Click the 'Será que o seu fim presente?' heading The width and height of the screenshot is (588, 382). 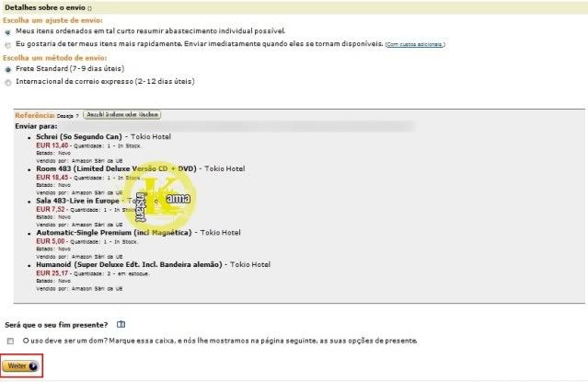[x=56, y=325]
